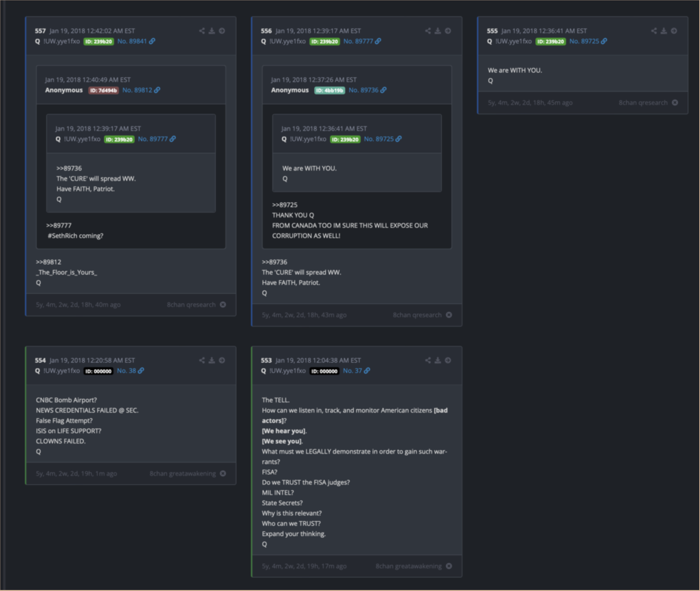Click the >>89812 reply reference in post 557

tap(49, 262)
